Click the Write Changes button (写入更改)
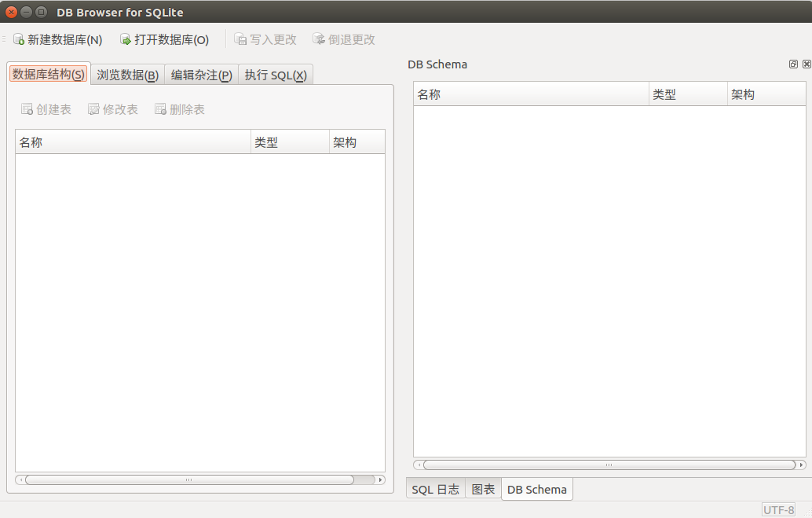The height and width of the screenshot is (518, 812). coord(265,39)
